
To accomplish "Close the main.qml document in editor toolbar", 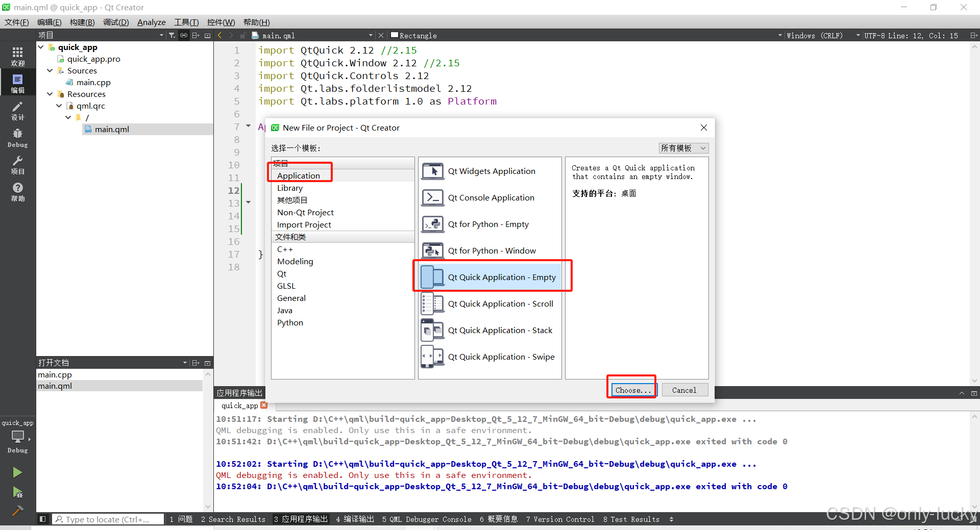I will pos(381,35).
